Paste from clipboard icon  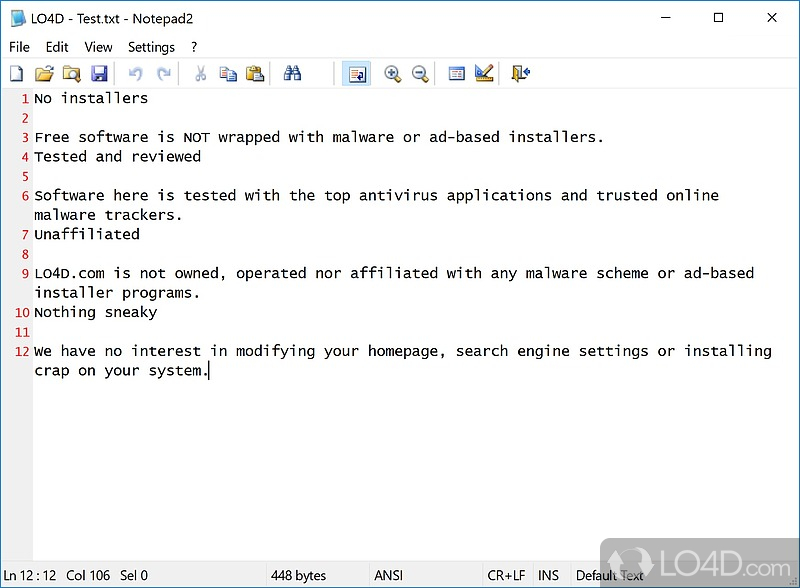click(255, 74)
